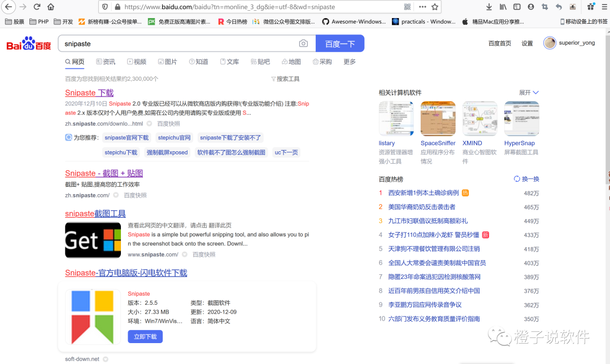Image resolution: width=610 pixels, height=364 pixels.
Task: Open the HyperSnap software thumbnail
Action: tap(522, 119)
